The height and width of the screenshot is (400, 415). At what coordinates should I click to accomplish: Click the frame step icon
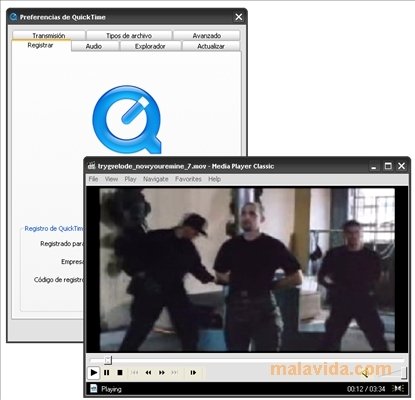pos(193,372)
